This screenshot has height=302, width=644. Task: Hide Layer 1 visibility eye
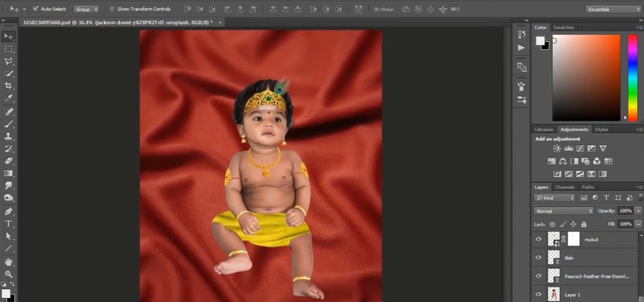click(539, 295)
